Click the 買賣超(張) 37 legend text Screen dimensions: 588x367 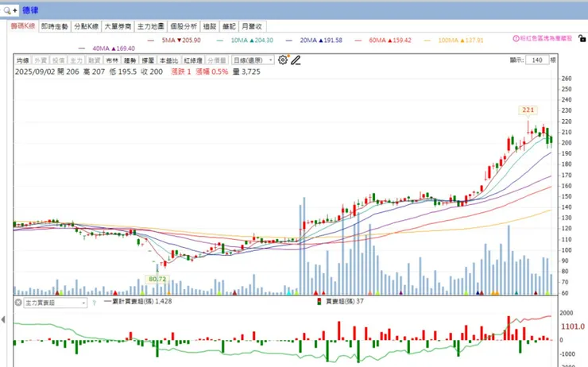coord(345,301)
